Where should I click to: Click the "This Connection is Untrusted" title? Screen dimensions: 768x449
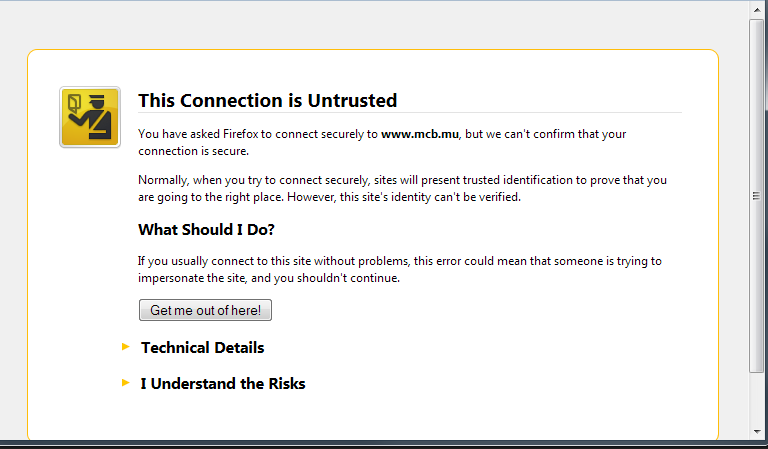point(267,101)
